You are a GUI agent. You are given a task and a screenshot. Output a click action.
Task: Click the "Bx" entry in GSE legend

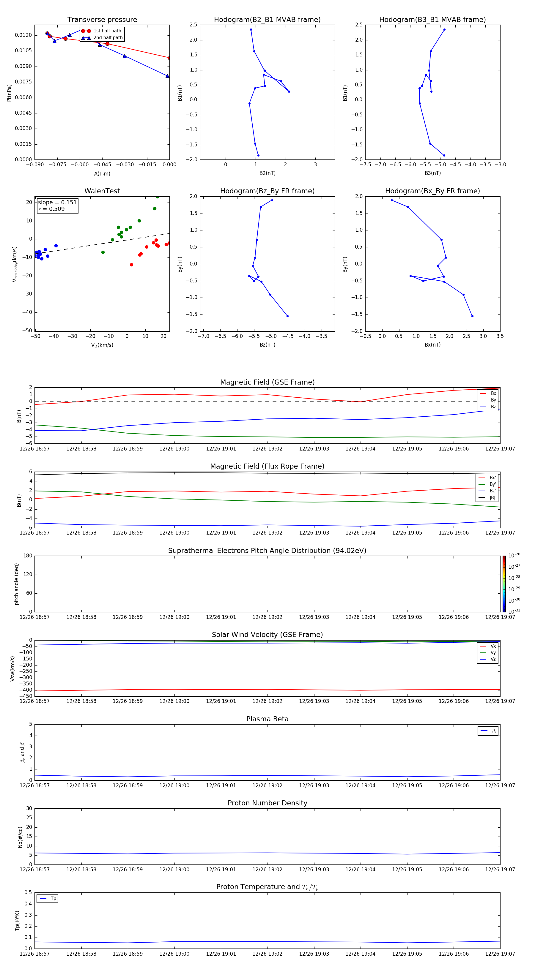click(488, 393)
